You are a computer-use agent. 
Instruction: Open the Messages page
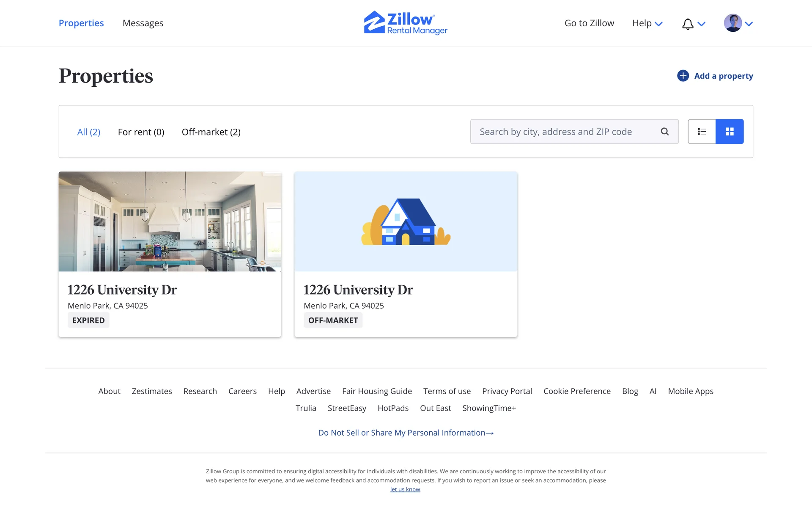click(x=143, y=23)
